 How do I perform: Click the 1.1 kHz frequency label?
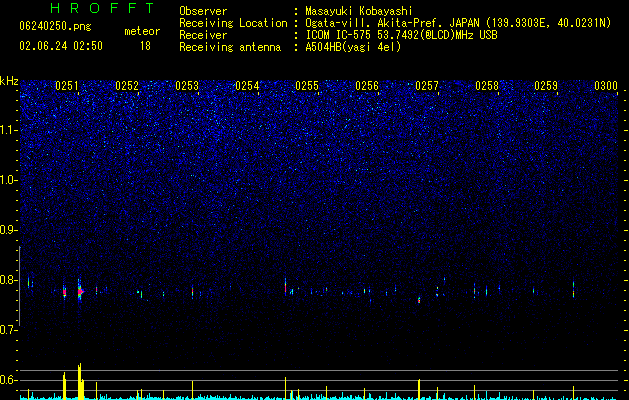coord(9,130)
